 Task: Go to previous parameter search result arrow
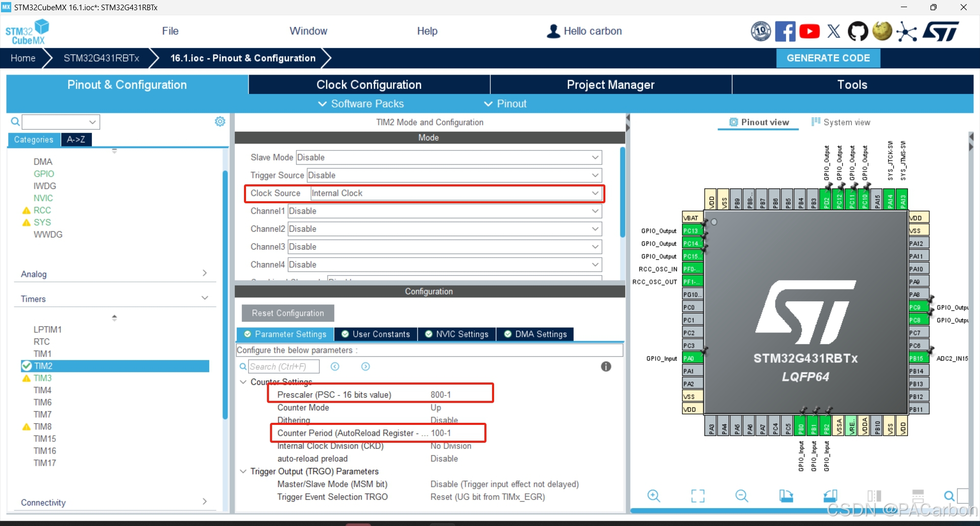[335, 366]
